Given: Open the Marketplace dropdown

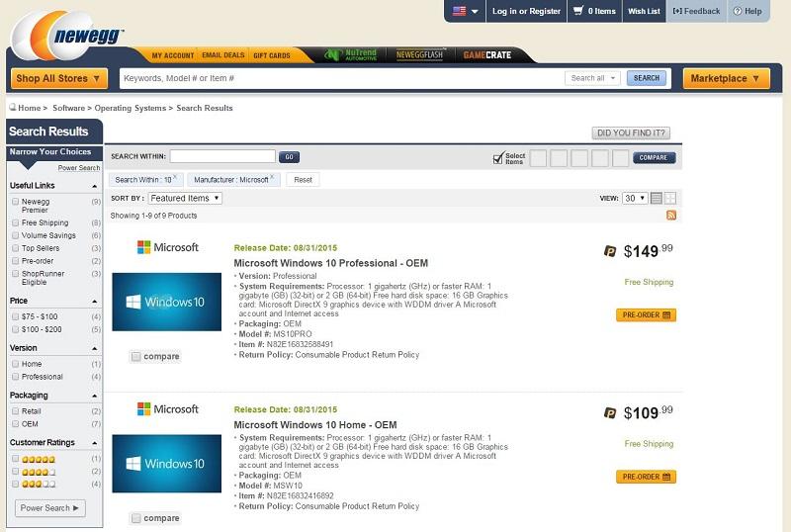Looking at the screenshot, I should 726,79.
